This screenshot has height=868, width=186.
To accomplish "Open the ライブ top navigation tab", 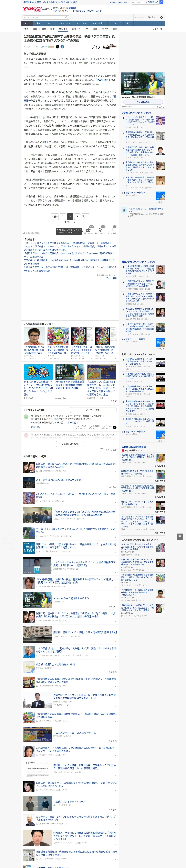I will (x=49, y=24).
